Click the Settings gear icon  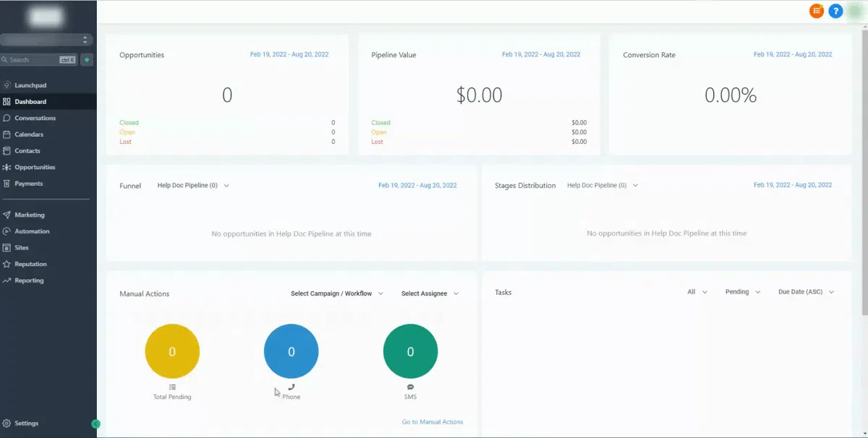7,424
